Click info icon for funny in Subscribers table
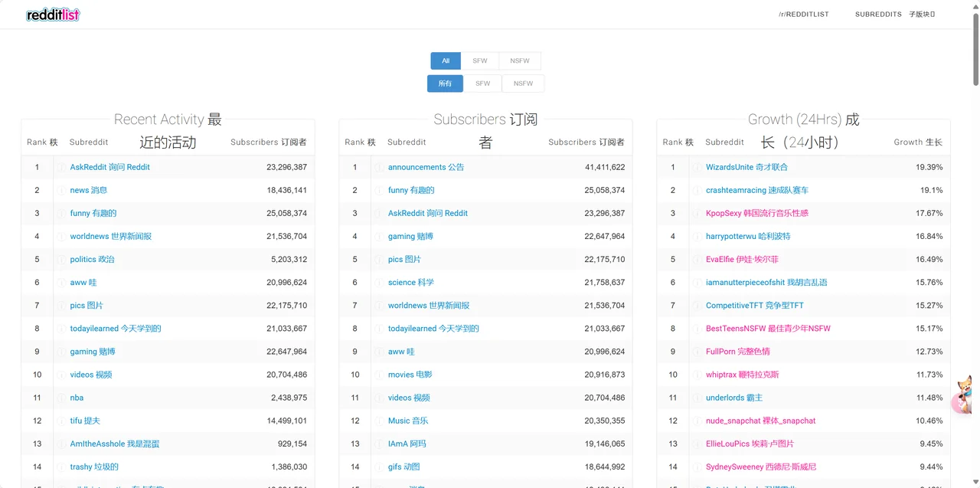Screen dimensions: 980x488 pyautogui.click(x=379, y=190)
